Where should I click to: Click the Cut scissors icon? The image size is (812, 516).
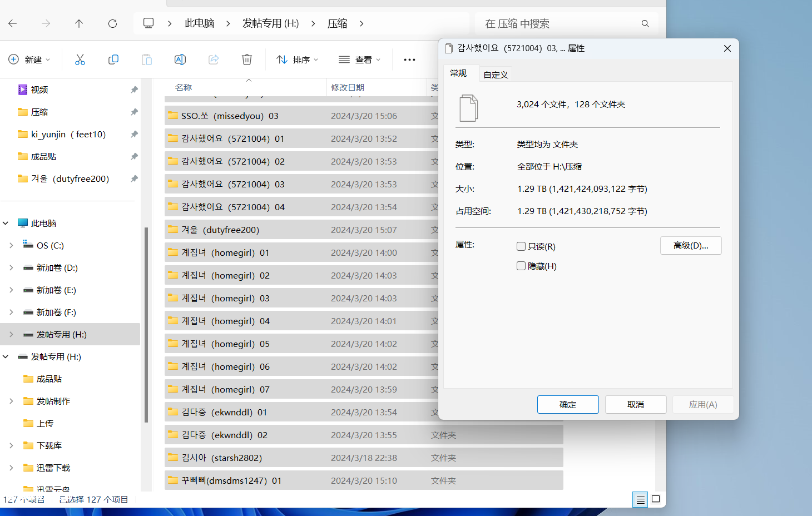(80, 59)
